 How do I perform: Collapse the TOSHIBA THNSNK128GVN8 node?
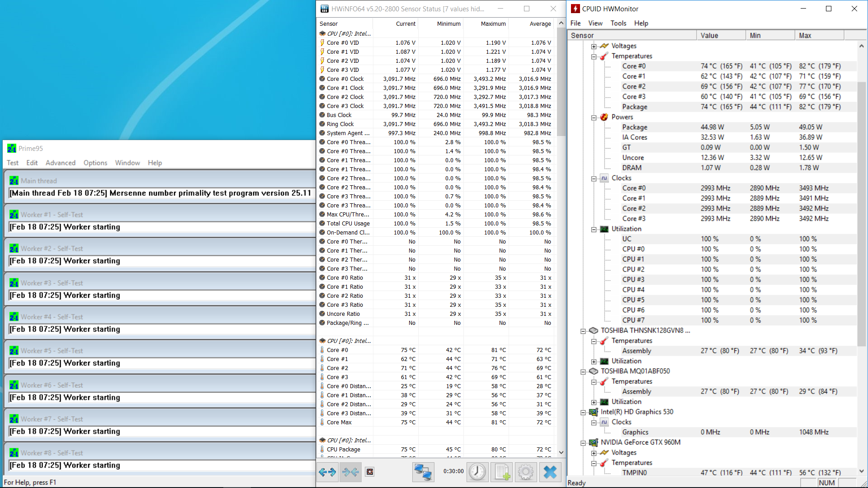(583, 331)
